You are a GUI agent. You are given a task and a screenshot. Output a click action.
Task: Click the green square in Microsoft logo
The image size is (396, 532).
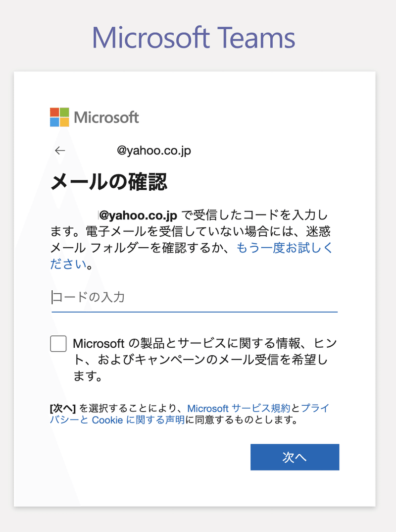tap(64, 112)
